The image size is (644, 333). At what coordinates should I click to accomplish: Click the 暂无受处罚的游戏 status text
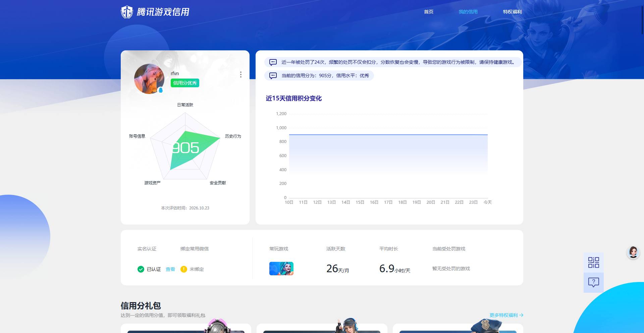(x=451, y=269)
